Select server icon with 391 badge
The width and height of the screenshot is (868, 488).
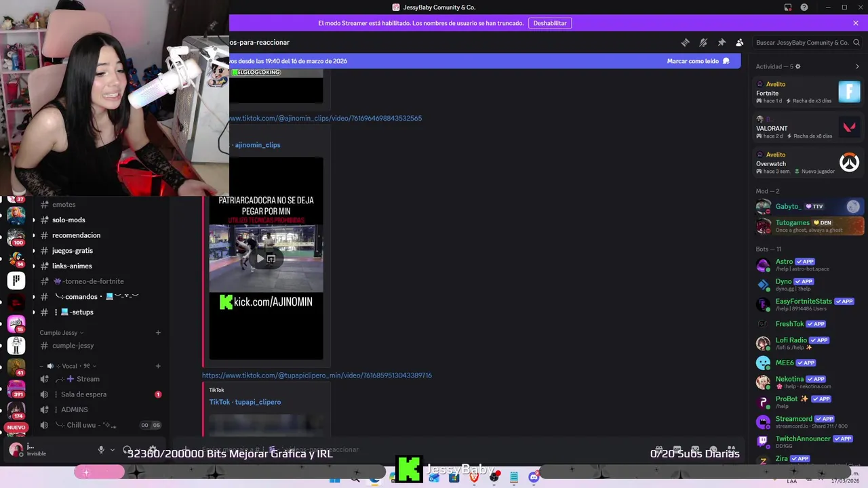(x=16, y=389)
